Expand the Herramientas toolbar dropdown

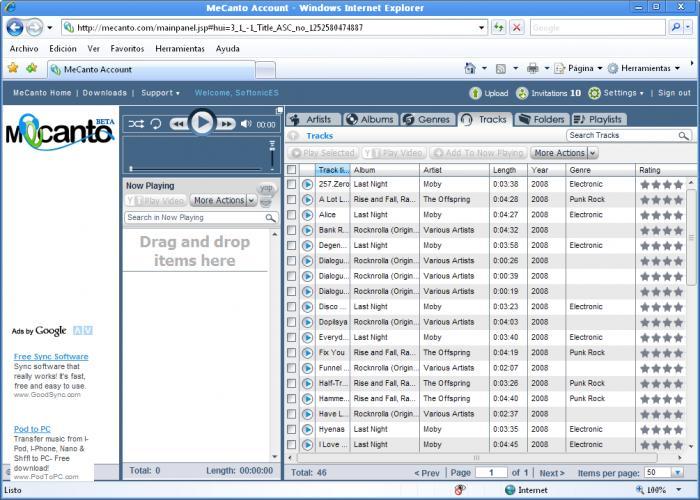[x=677, y=68]
